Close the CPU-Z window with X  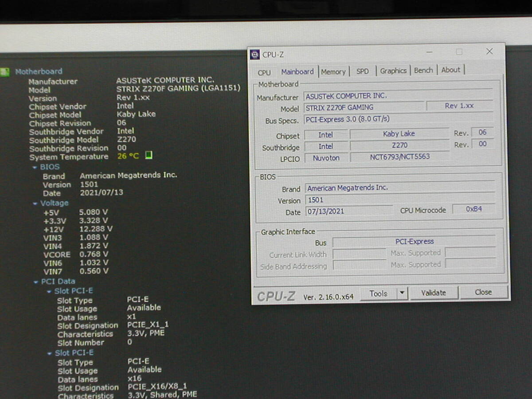(x=489, y=51)
